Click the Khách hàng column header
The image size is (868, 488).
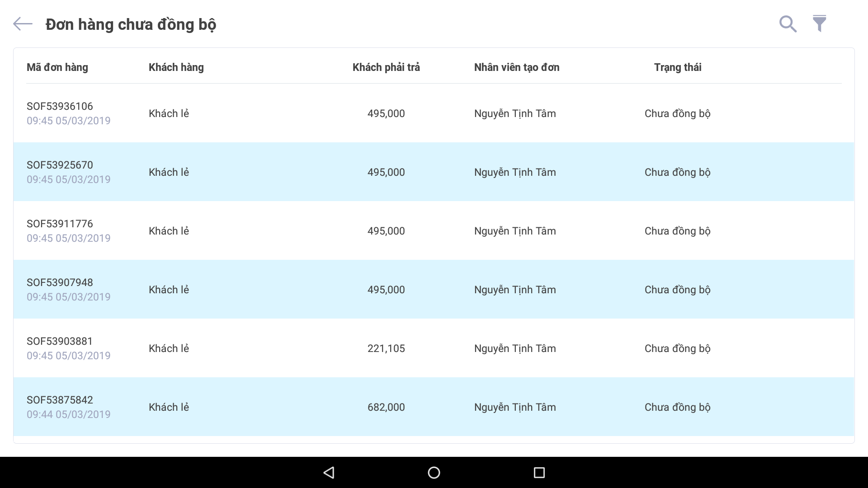[x=176, y=67]
